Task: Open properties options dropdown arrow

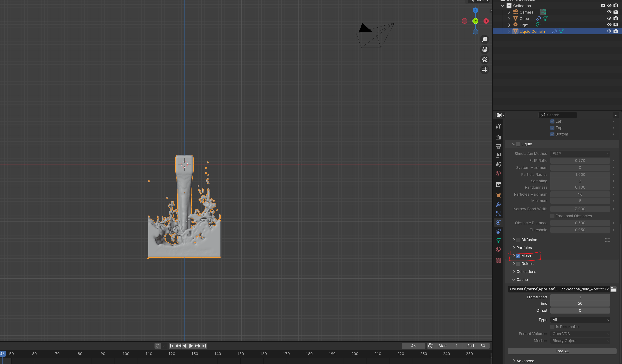Action: click(x=616, y=115)
